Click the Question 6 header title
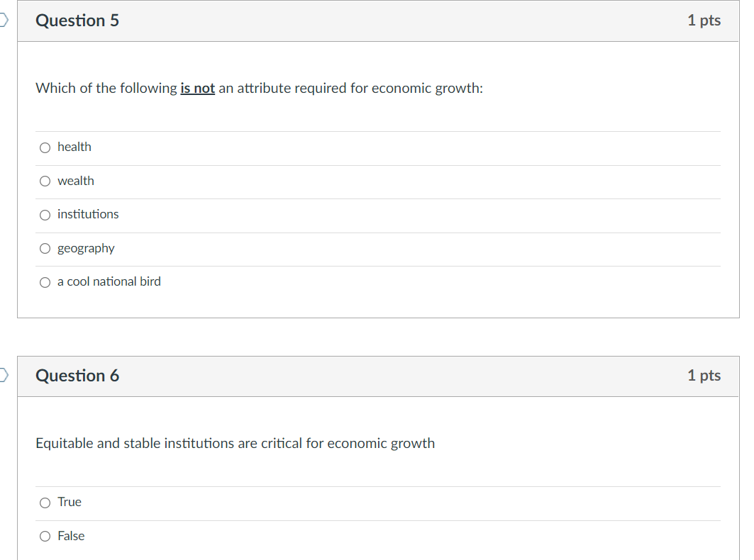This screenshot has height=560, width=754. click(77, 376)
